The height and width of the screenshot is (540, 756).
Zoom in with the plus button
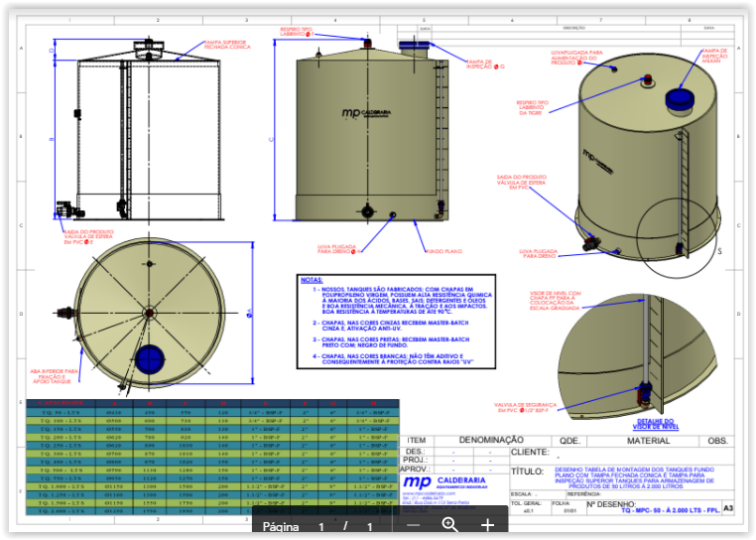click(x=487, y=525)
